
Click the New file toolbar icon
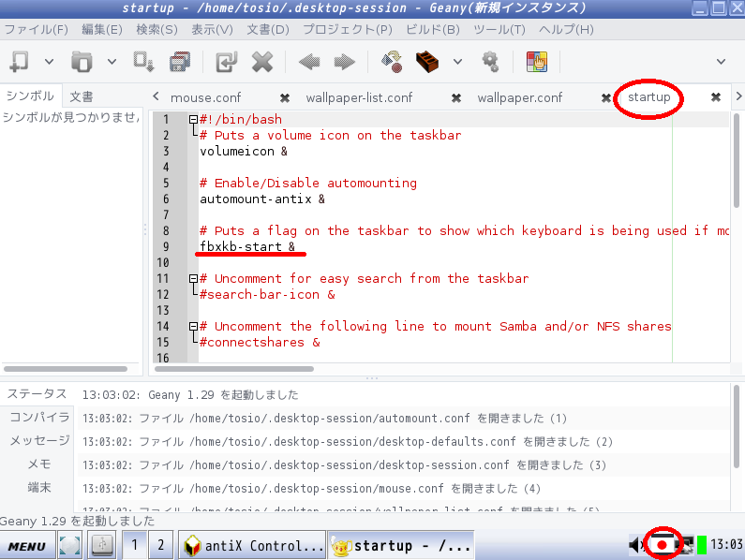[x=20, y=62]
